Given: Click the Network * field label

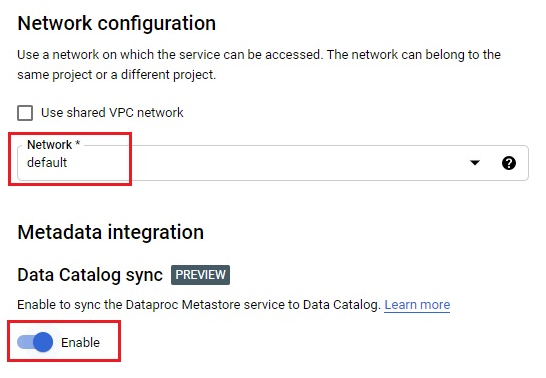Looking at the screenshot, I should (x=54, y=144).
